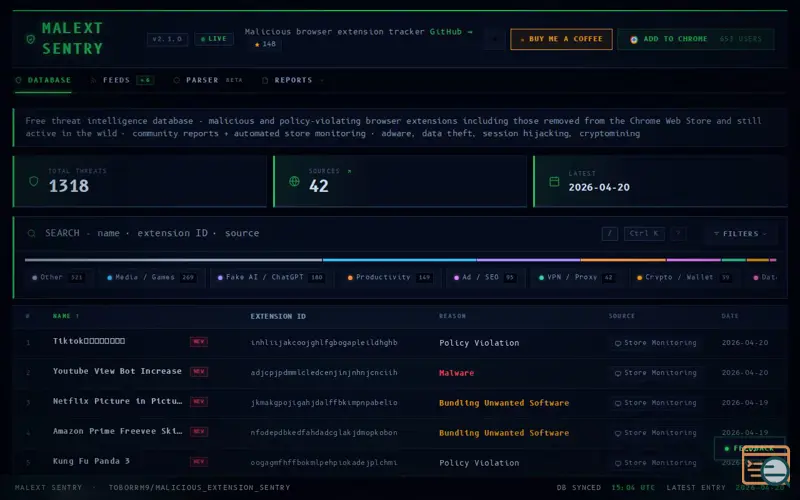Toggle the Crypto / Wallet category chip
The image size is (800, 500).
(684, 278)
